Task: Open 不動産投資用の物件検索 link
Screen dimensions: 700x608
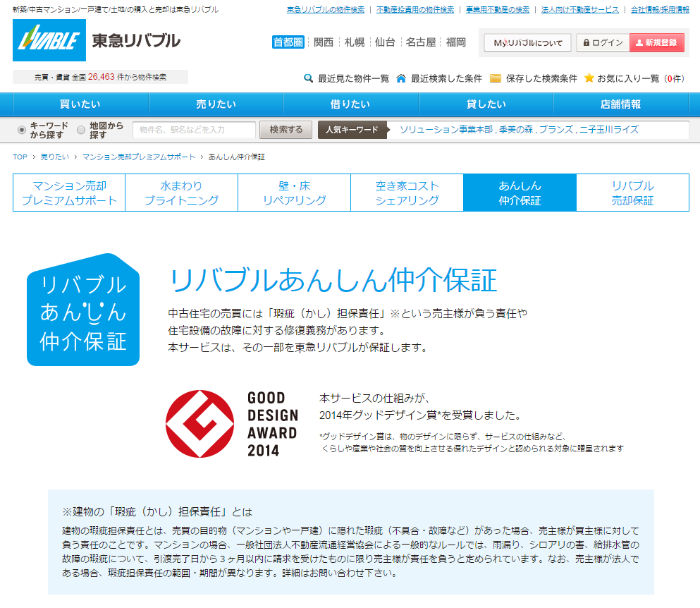Action: pos(415,9)
